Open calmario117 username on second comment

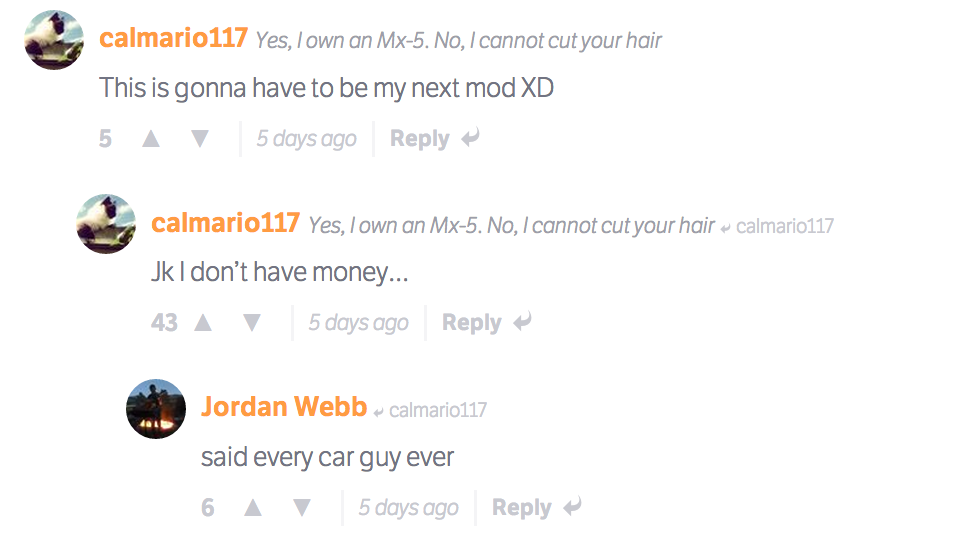point(225,223)
